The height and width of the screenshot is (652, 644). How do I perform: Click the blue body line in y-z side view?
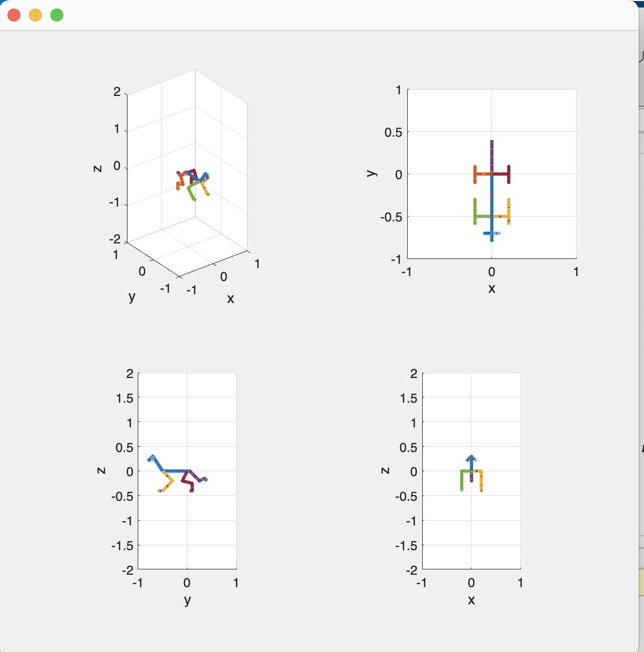click(175, 471)
